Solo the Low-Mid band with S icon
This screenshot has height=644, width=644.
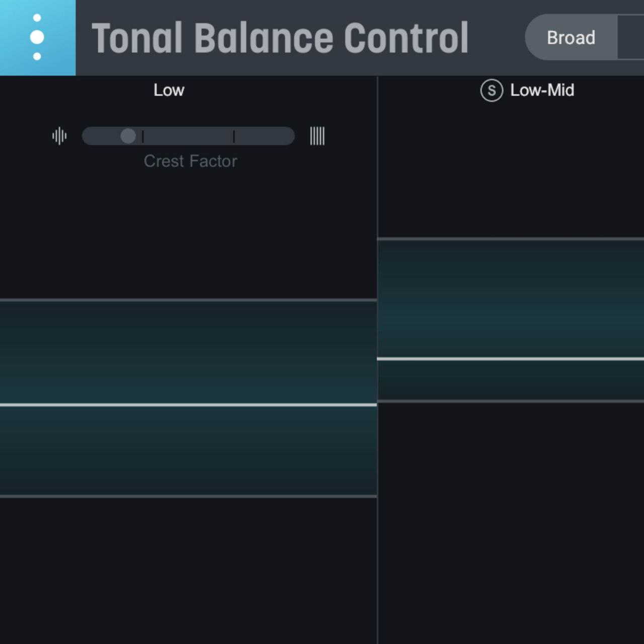492,91
